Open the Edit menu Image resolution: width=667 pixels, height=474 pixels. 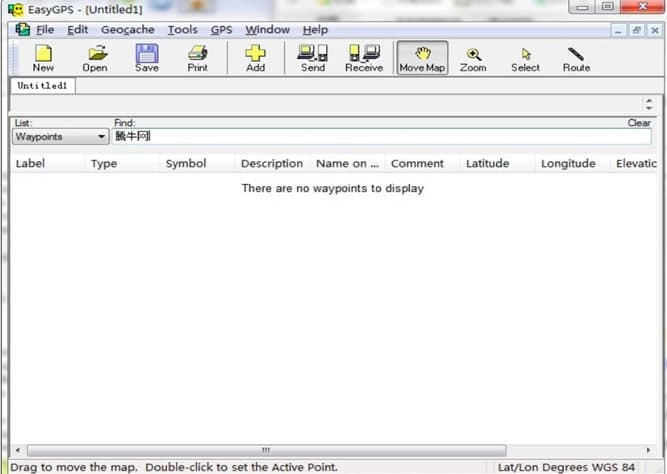click(77, 30)
